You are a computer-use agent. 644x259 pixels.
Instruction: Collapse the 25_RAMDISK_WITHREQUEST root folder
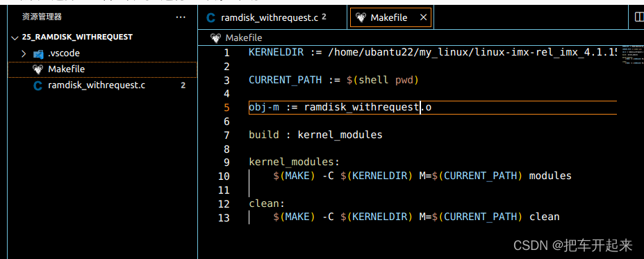click(x=15, y=37)
